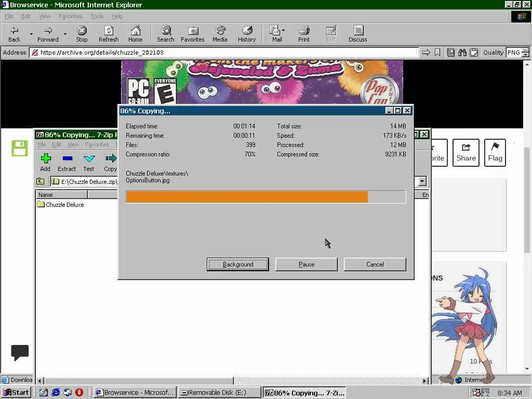Click the Stop loading icon
Viewport: 532px width, 399px height.
point(82,34)
